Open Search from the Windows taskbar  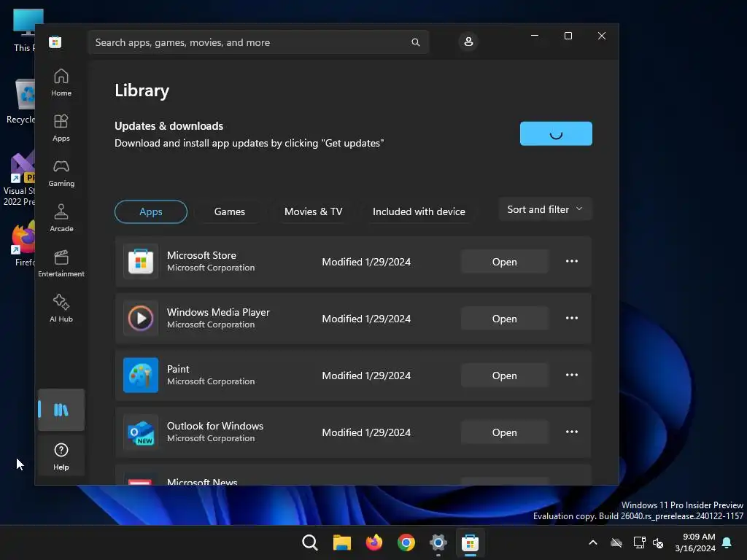click(309, 542)
